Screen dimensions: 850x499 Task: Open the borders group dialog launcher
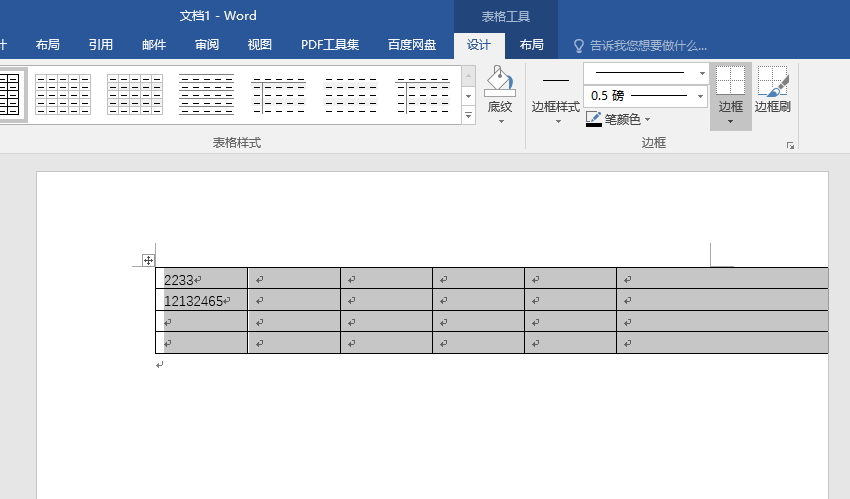pos(790,145)
